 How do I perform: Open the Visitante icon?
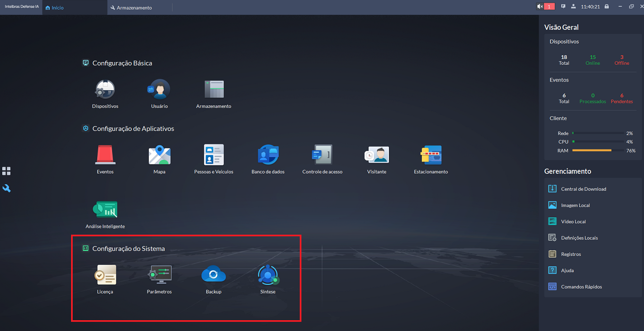pyautogui.click(x=377, y=155)
